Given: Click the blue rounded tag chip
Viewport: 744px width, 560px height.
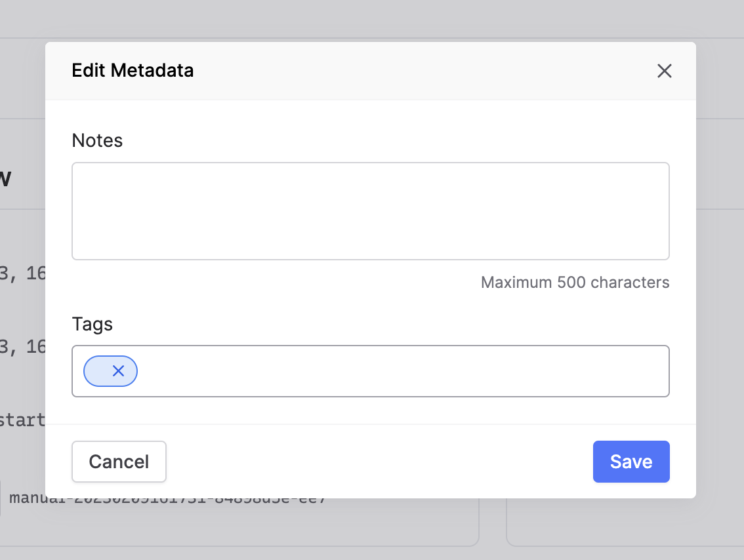Looking at the screenshot, I should tap(110, 370).
